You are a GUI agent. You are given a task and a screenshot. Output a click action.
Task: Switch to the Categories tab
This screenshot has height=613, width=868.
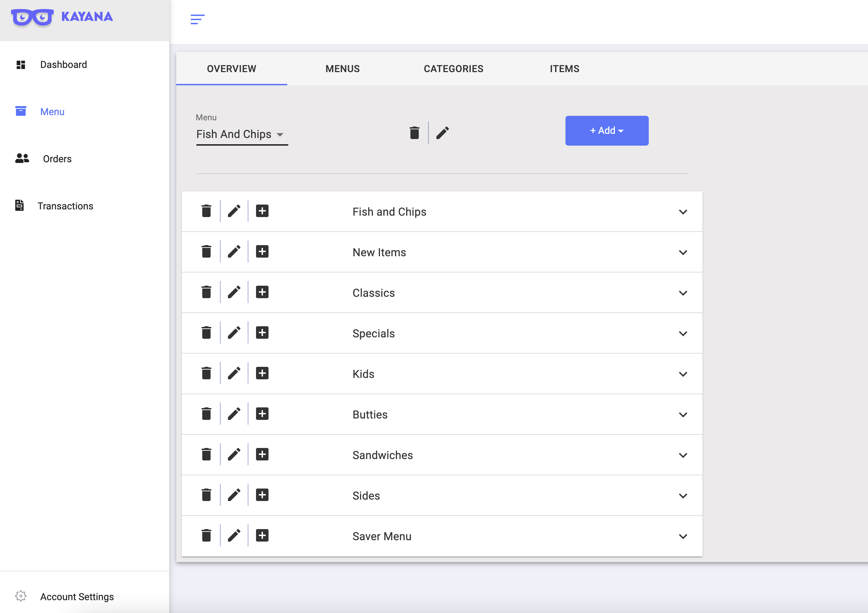click(453, 69)
